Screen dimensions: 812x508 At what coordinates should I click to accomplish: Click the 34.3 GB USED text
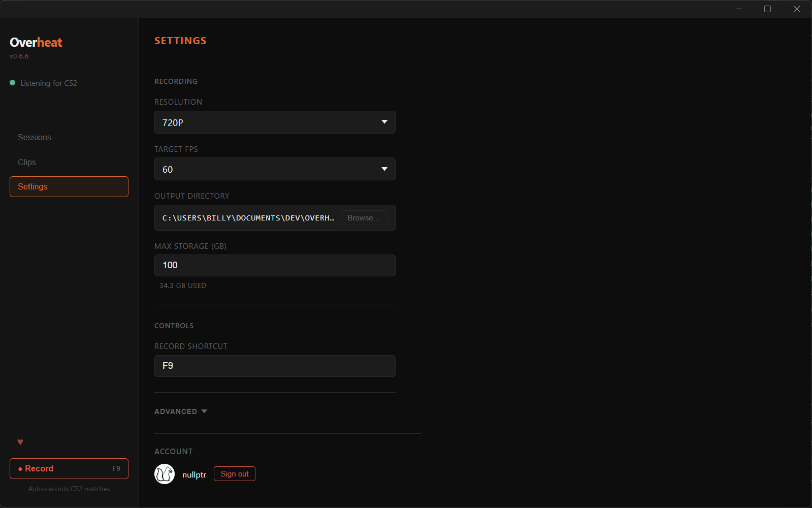coord(183,285)
